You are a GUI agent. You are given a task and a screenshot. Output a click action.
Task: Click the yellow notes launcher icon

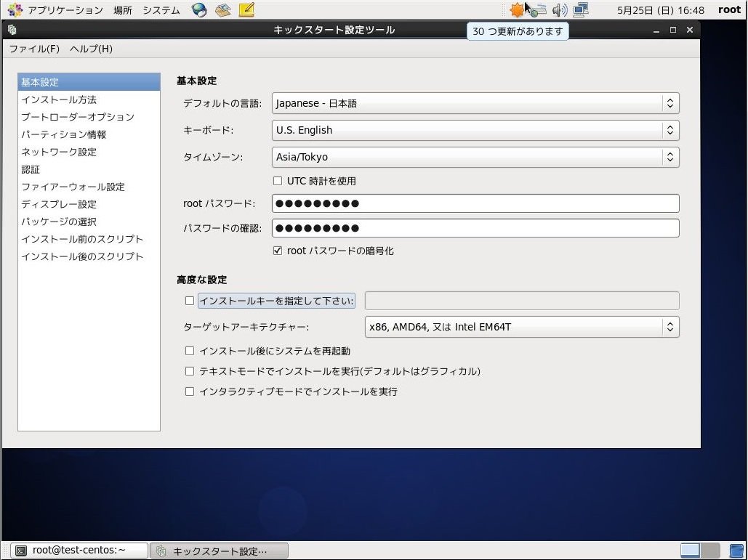246,10
